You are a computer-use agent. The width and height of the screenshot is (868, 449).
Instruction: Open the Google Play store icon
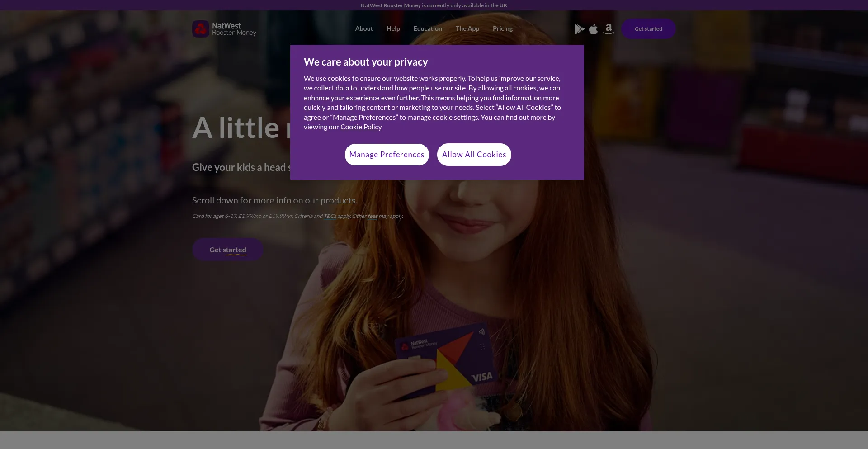579,29
